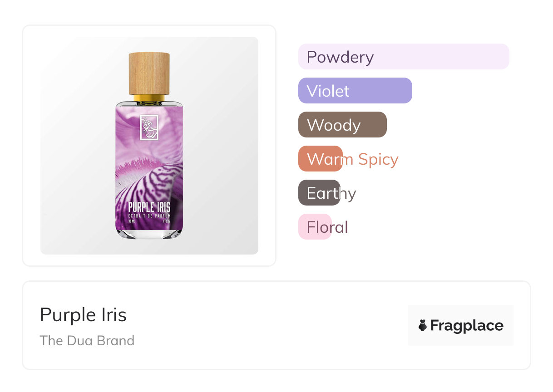
Task: Click the Woody accord bar
Action: [342, 125]
